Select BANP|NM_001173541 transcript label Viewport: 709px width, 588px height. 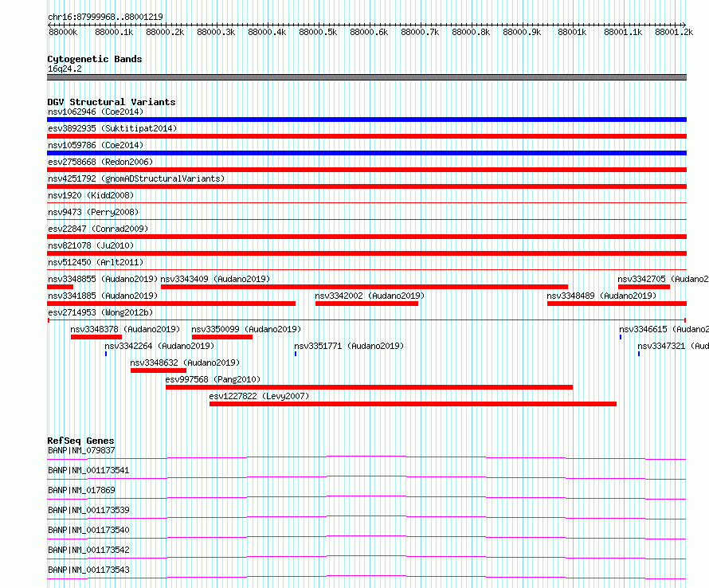tap(88, 470)
